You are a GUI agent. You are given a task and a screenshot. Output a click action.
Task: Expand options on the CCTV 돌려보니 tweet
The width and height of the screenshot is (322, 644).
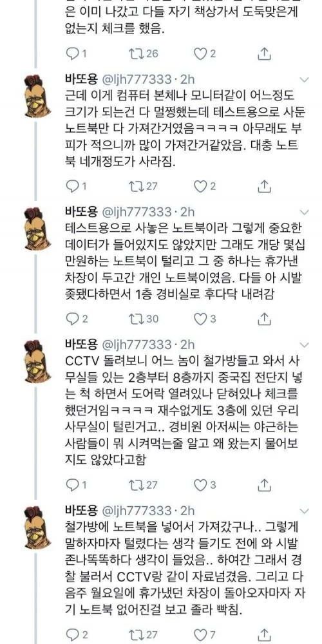pos(305,345)
